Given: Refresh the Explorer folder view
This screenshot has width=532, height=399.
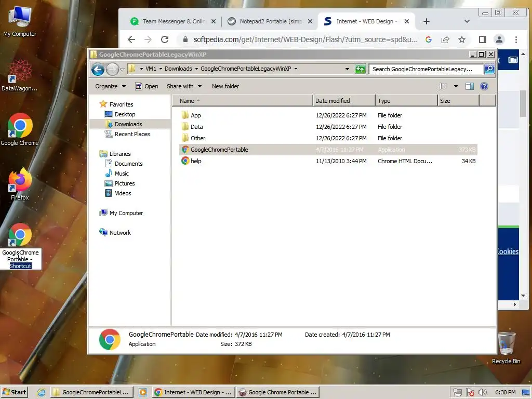Looking at the screenshot, I should point(360,69).
